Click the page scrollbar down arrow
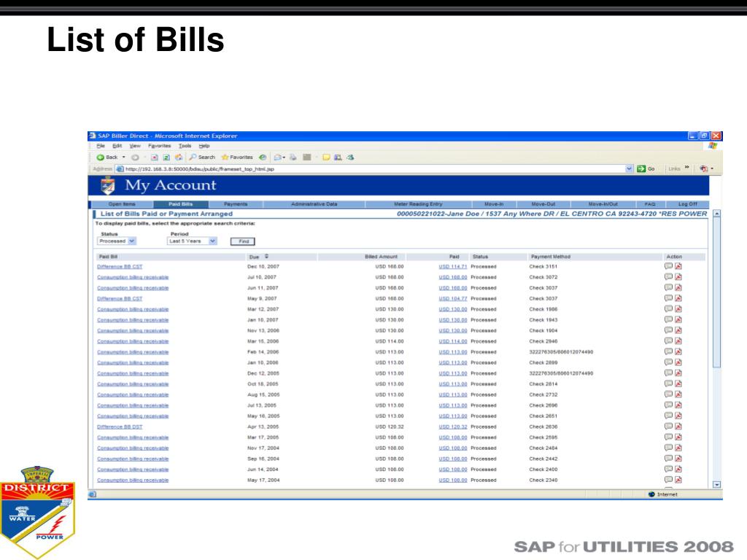 click(x=717, y=484)
